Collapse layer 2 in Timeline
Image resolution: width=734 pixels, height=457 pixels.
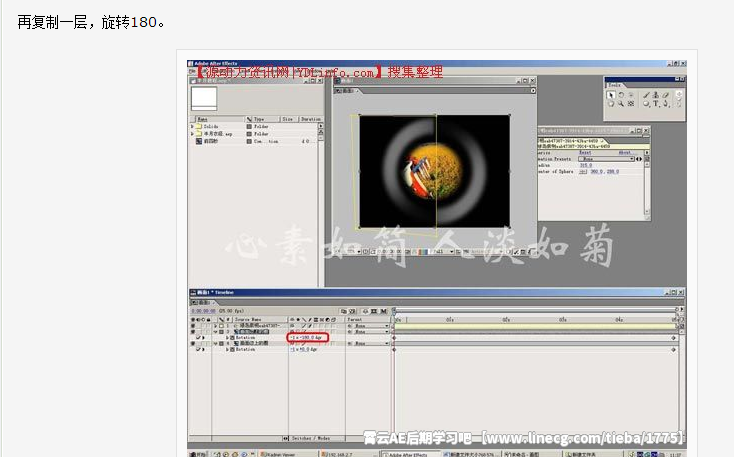pyautogui.click(x=215, y=332)
